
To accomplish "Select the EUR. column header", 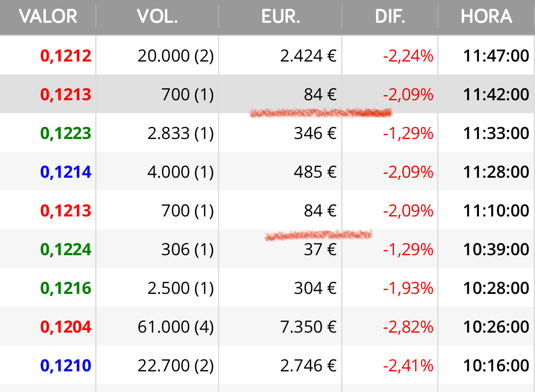I will click(280, 17).
